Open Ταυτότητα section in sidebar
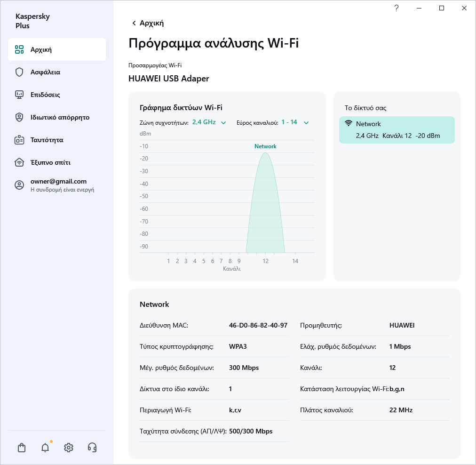Image resolution: width=476 pixels, height=465 pixels. (47, 140)
